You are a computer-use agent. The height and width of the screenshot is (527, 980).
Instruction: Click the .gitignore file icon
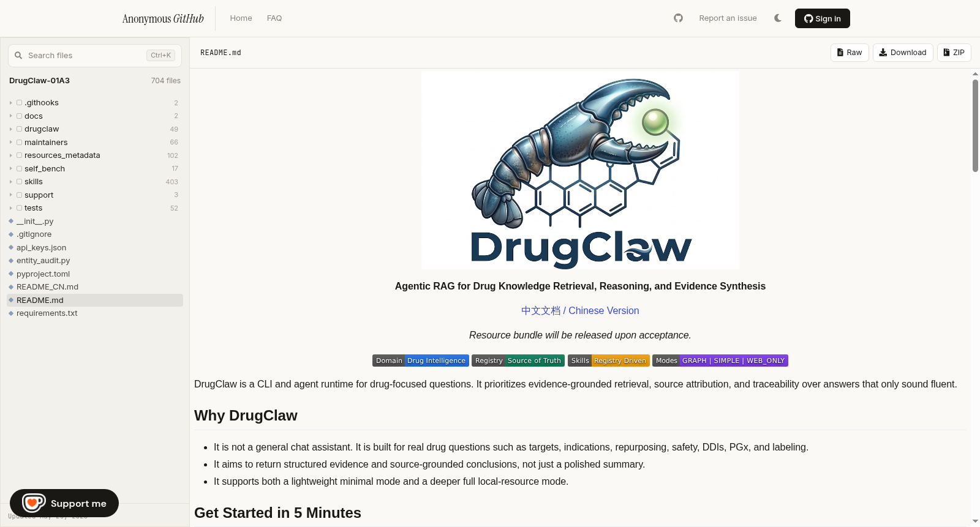point(11,234)
